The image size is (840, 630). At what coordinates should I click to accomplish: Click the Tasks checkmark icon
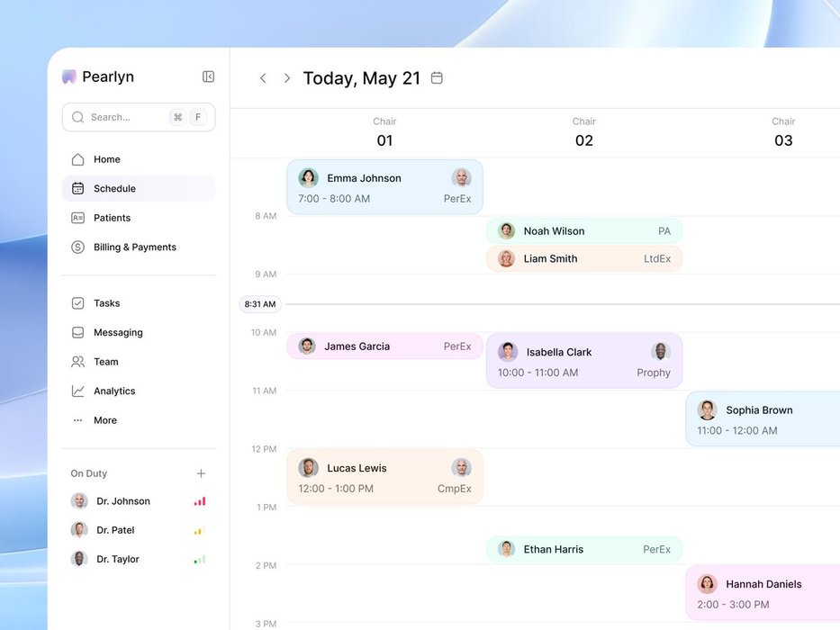coord(77,303)
